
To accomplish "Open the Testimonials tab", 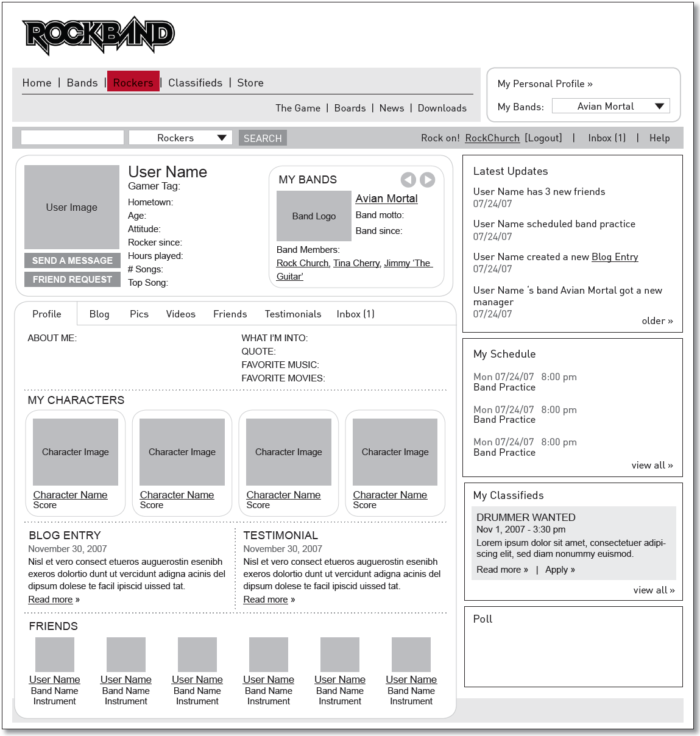I will [293, 314].
